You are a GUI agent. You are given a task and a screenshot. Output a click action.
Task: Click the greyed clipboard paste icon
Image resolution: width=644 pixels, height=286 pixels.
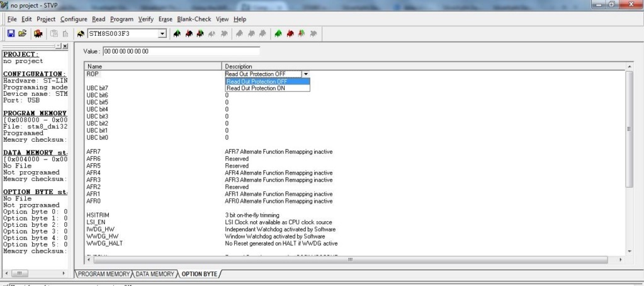[x=54, y=33]
